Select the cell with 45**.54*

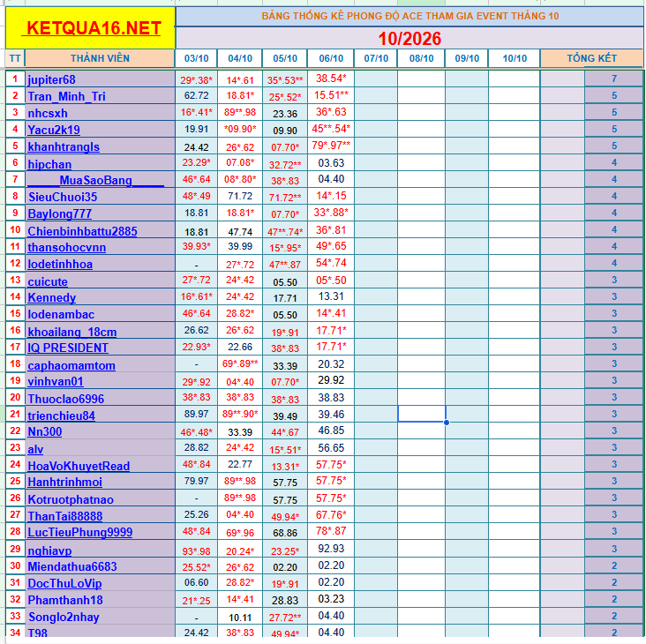pos(331,129)
